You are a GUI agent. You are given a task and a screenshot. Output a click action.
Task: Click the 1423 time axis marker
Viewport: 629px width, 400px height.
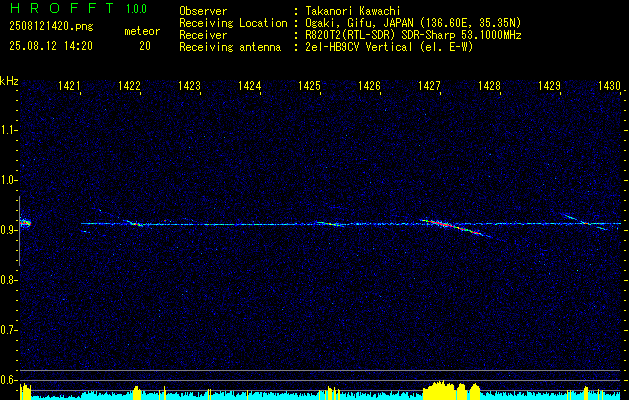189,86
